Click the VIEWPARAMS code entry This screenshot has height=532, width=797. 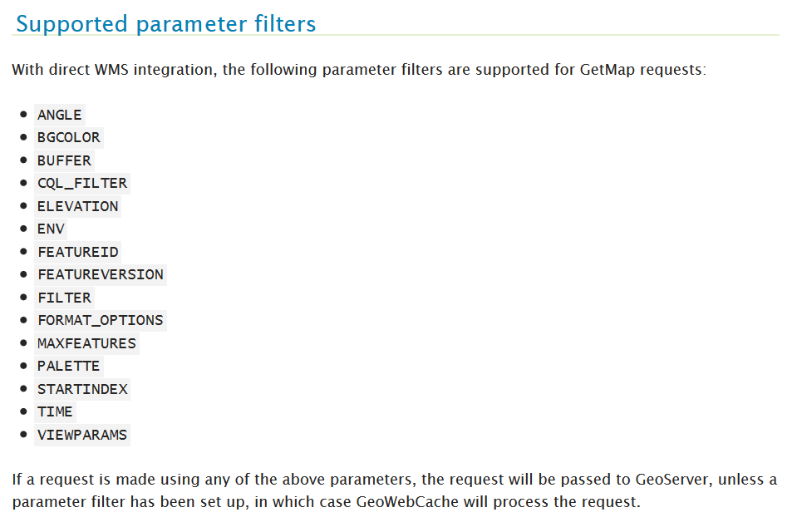tap(82, 436)
